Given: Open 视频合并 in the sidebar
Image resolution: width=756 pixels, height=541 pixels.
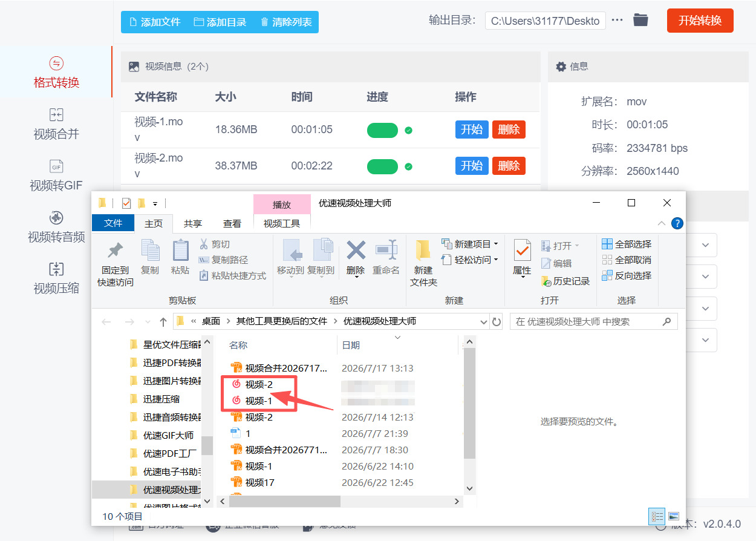Looking at the screenshot, I should (x=56, y=124).
